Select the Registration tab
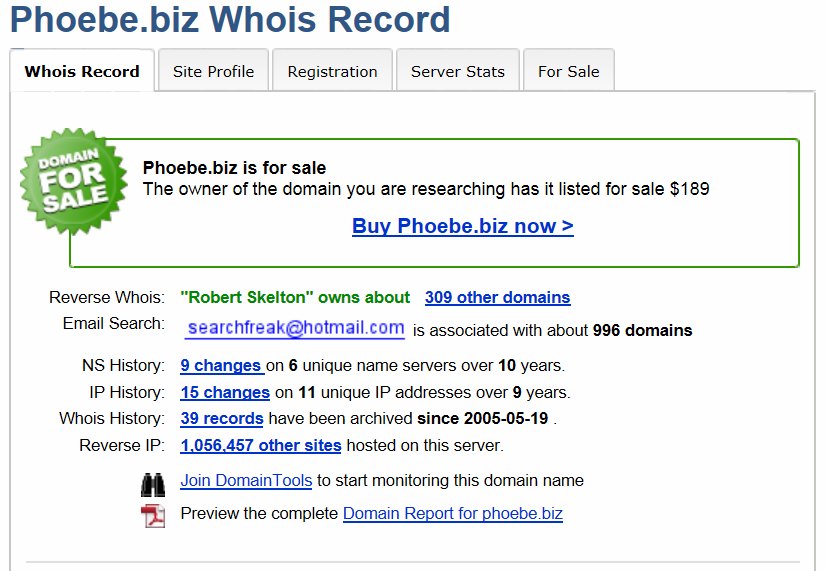The height and width of the screenshot is (571, 826). [x=332, y=71]
